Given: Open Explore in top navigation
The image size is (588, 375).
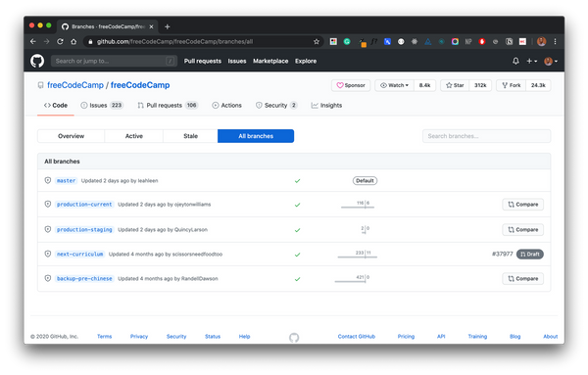Looking at the screenshot, I should pyautogui.click(x=306, y=61).
